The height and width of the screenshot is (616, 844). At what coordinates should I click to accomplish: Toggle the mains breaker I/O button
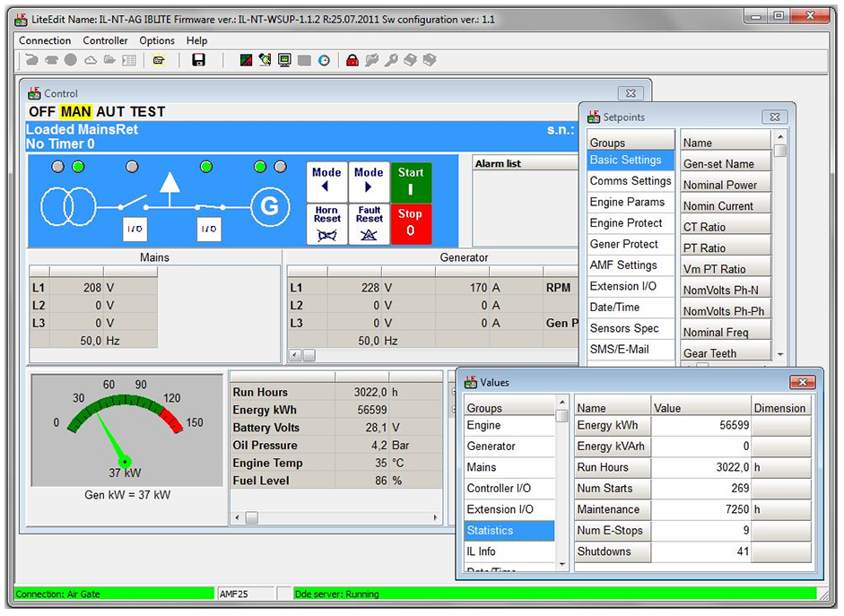tap(135, 230)
